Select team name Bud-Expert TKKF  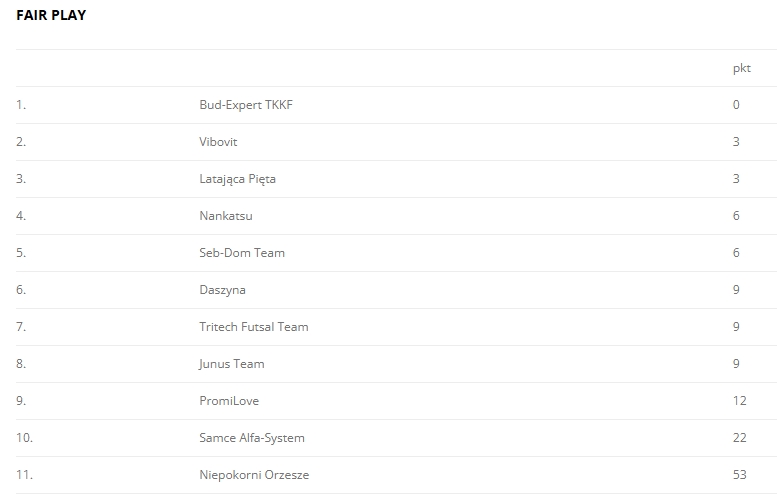246,105
